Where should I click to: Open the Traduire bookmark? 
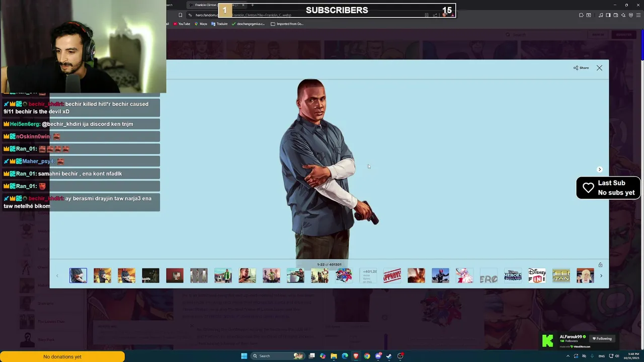[x=220, y=24]
